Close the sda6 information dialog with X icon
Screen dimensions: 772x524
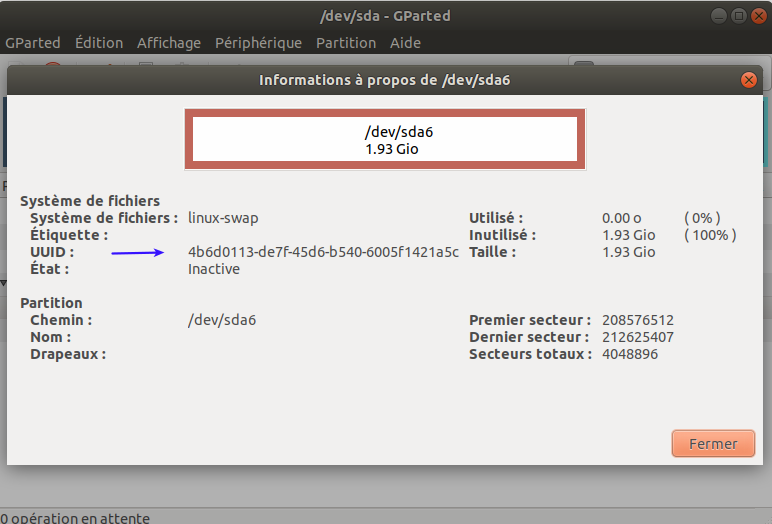pos(747,80)
